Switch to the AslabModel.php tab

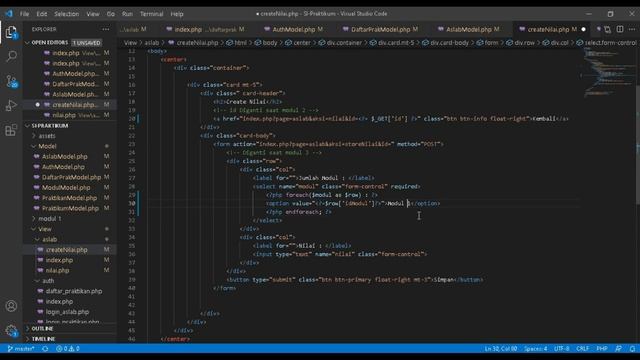(469, 29)
